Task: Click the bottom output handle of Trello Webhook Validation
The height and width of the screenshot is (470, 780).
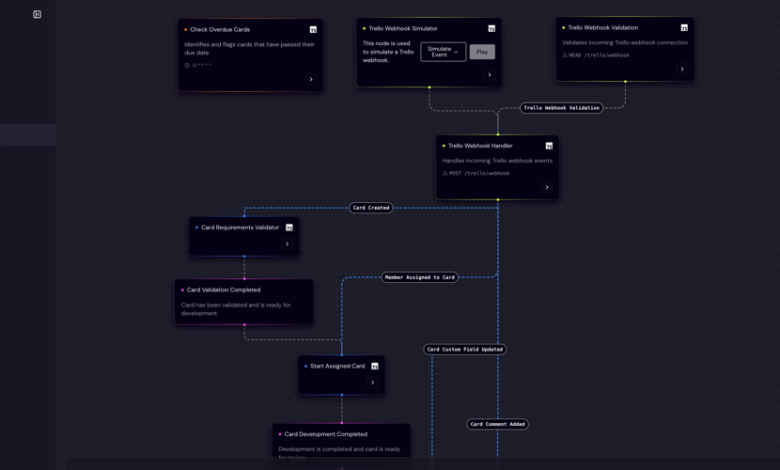Action: tap(625, 82)
